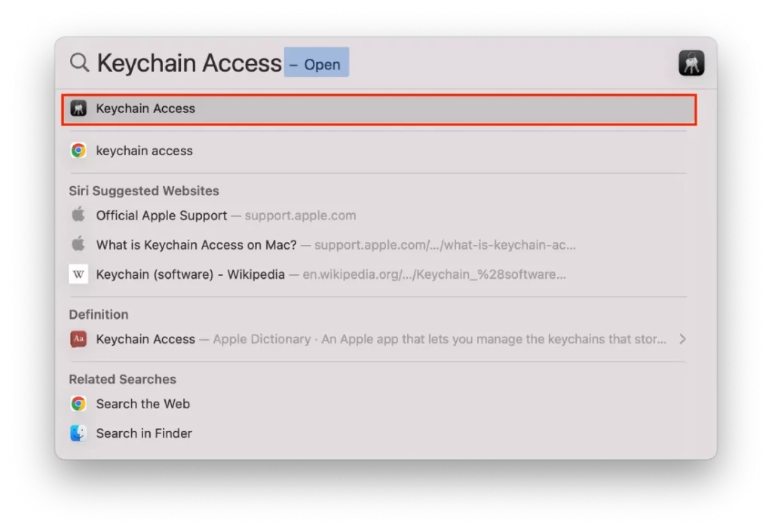Click the 'Related Searches' section heading

[123, 380]
